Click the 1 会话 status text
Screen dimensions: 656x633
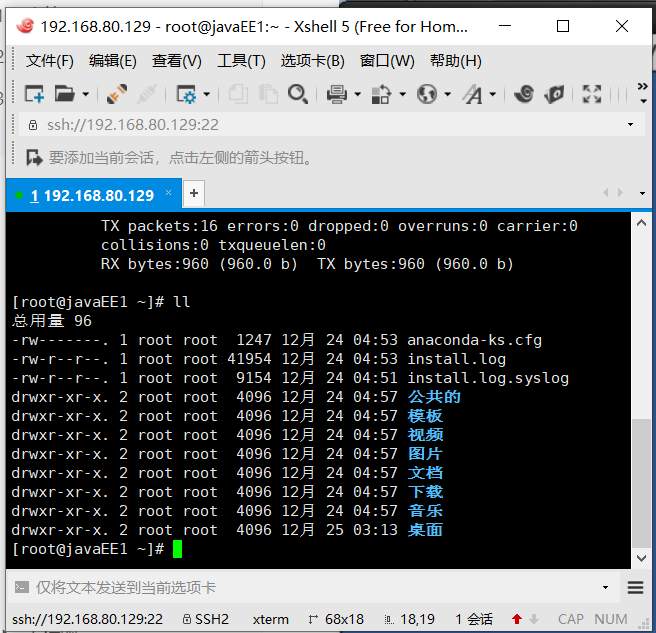(474, 619)
